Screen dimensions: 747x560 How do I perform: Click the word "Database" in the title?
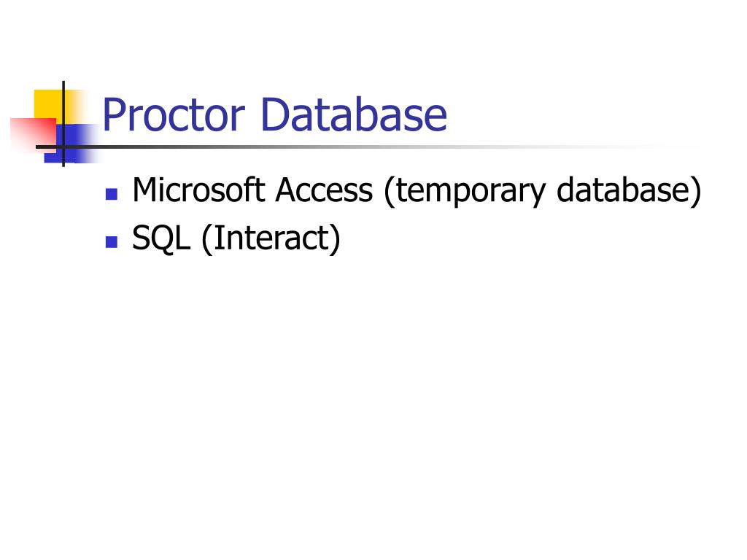point(353,115)
